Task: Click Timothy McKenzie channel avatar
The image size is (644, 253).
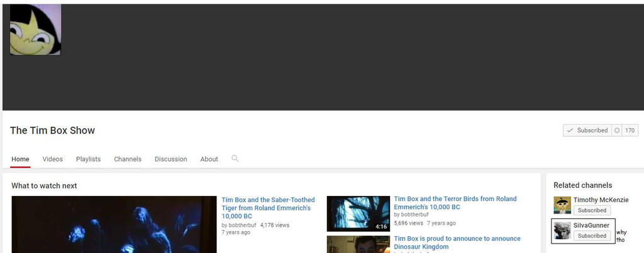Action: (x=562, y=205)
